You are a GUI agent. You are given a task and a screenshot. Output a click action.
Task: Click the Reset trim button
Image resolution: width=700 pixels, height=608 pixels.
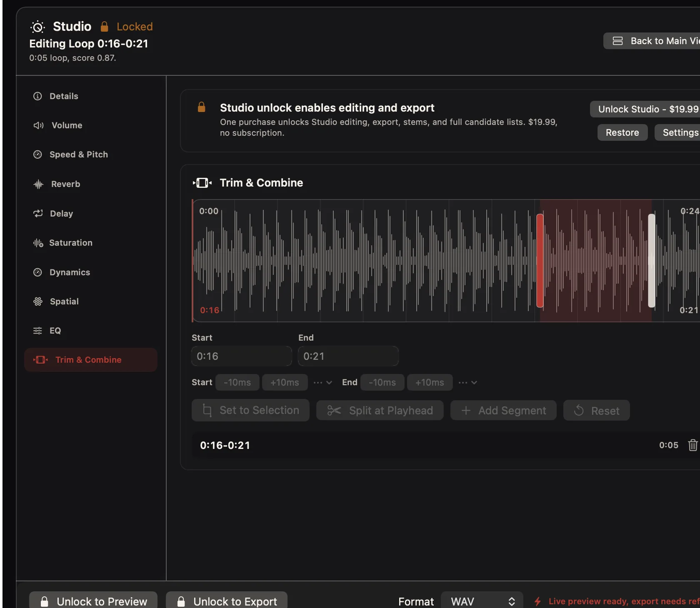point(597,410)
